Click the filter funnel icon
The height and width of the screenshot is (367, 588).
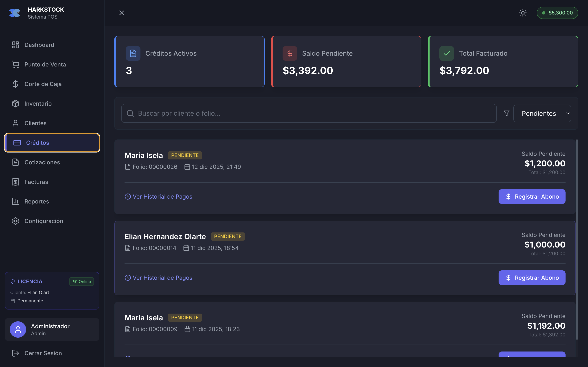[x=506, y=113]
